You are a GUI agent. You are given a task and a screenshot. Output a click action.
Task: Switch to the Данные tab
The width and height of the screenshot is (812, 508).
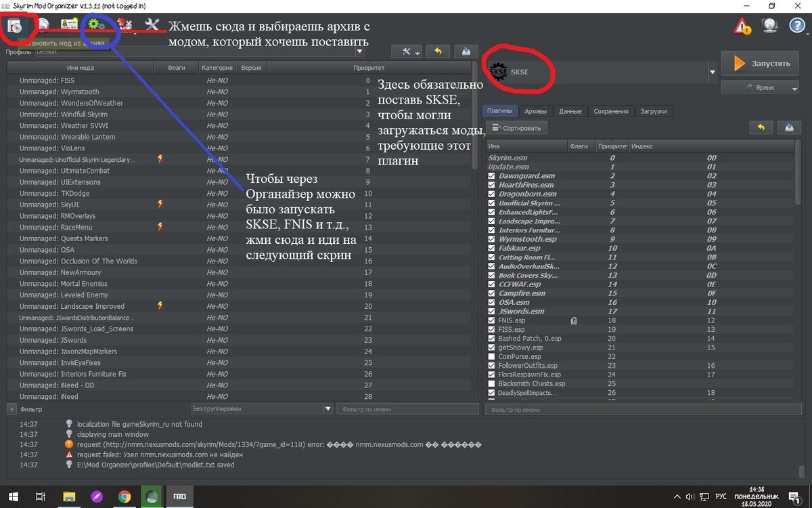click(570, 111)
